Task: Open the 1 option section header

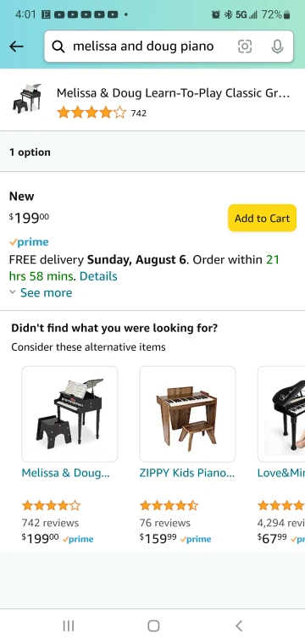Action: click(x=152, y=152)
